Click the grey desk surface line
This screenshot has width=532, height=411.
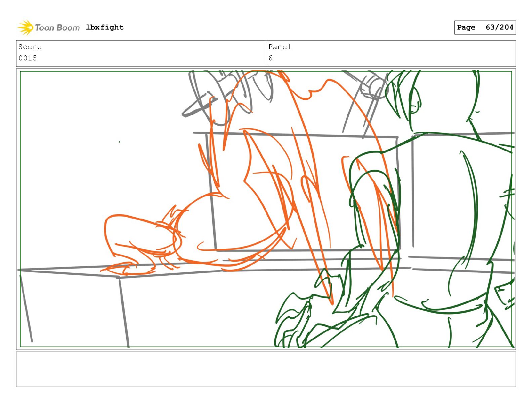215,269
